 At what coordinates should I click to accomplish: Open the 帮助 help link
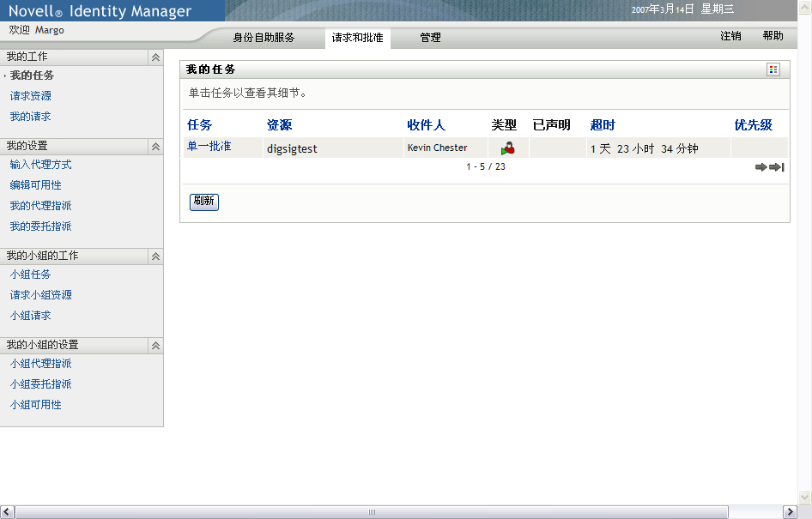click(x=773, y=36)
